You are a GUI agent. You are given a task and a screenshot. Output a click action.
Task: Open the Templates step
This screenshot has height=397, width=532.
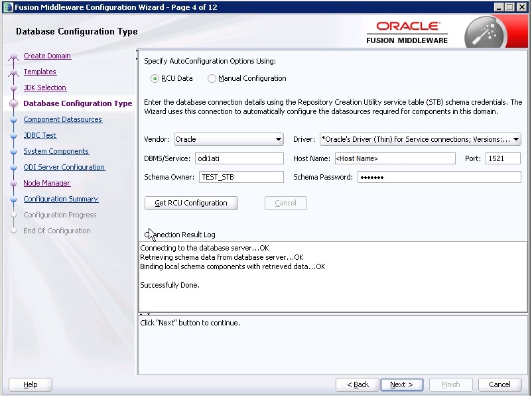tap(40, 72)
